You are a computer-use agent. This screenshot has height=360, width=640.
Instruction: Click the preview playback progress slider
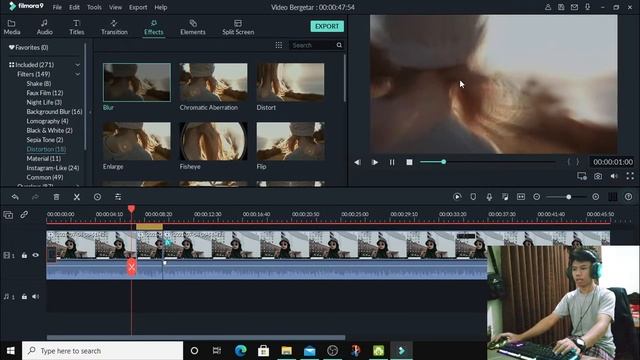click(487, 162)
